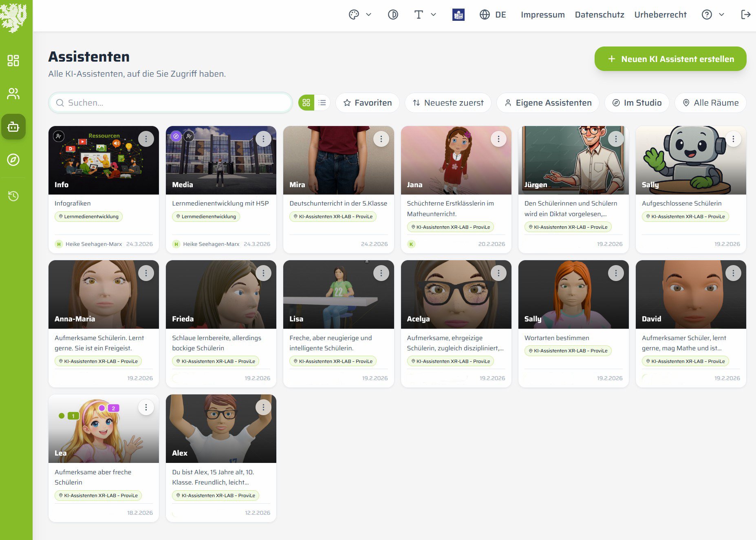
Task: Open the users group icon in sidebar
Action: [13, 94]
